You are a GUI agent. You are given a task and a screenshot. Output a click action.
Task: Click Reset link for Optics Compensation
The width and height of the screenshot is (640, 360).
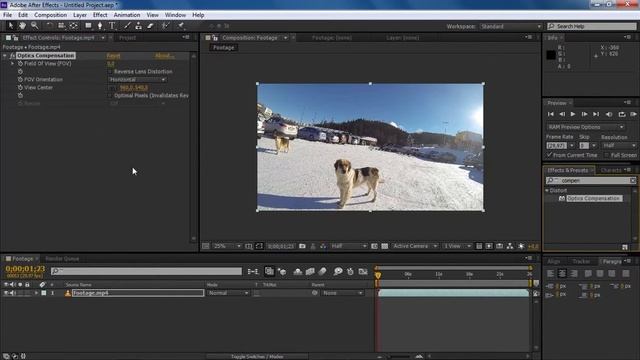click(x=113, y=56)
